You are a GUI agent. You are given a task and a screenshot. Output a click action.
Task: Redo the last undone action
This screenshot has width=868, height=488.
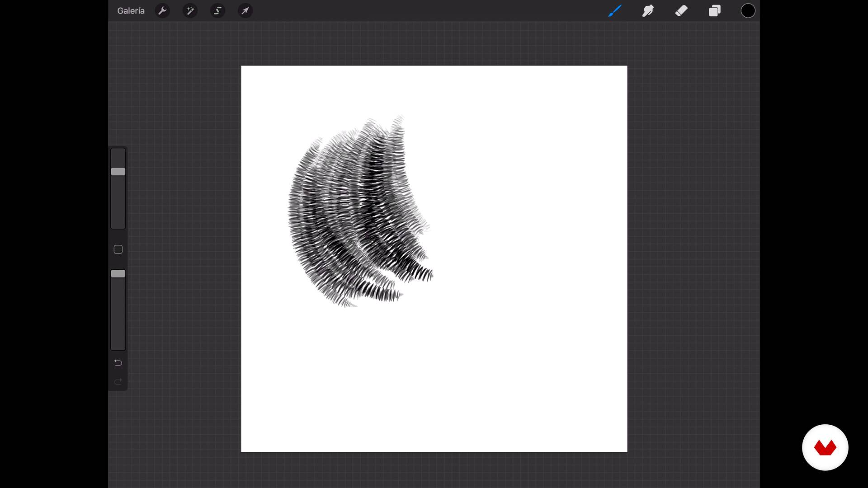pos(118,382)
